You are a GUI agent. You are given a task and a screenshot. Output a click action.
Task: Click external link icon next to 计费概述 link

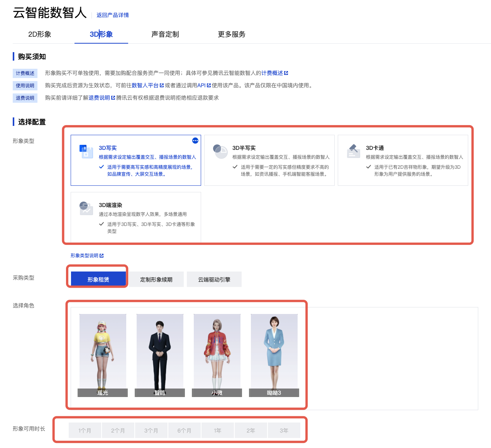click(x=286, y=73)
